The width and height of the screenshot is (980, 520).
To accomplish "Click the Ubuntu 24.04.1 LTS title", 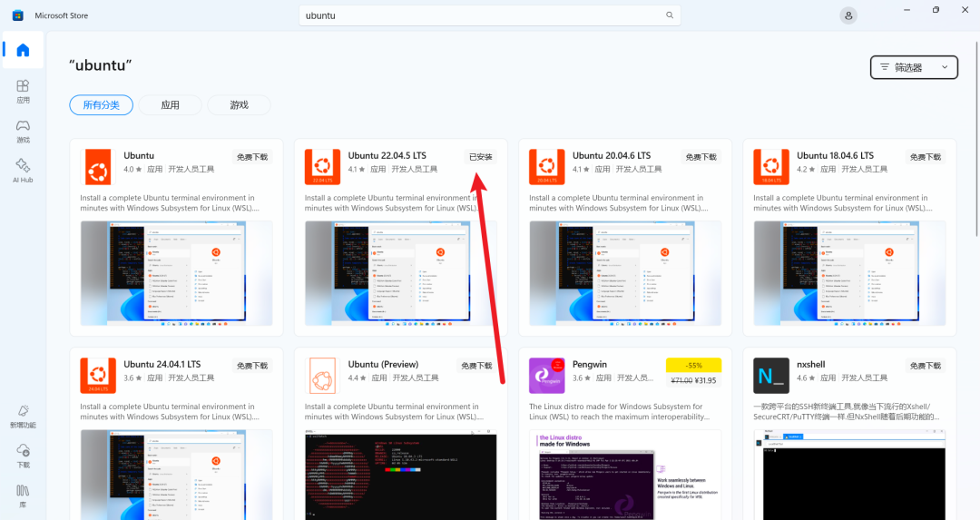I will (x=162, y=365).
